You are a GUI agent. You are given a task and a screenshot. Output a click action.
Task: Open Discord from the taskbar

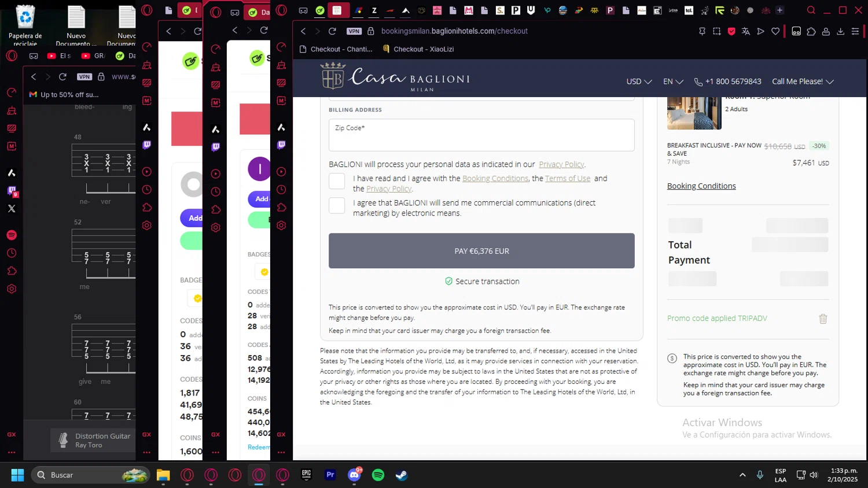[x=354, y=475]
